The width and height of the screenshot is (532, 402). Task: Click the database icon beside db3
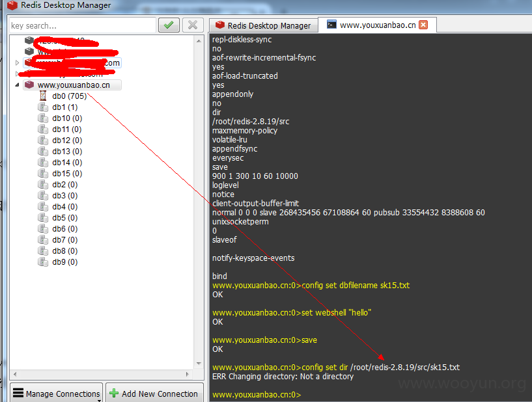pos(43,196)
